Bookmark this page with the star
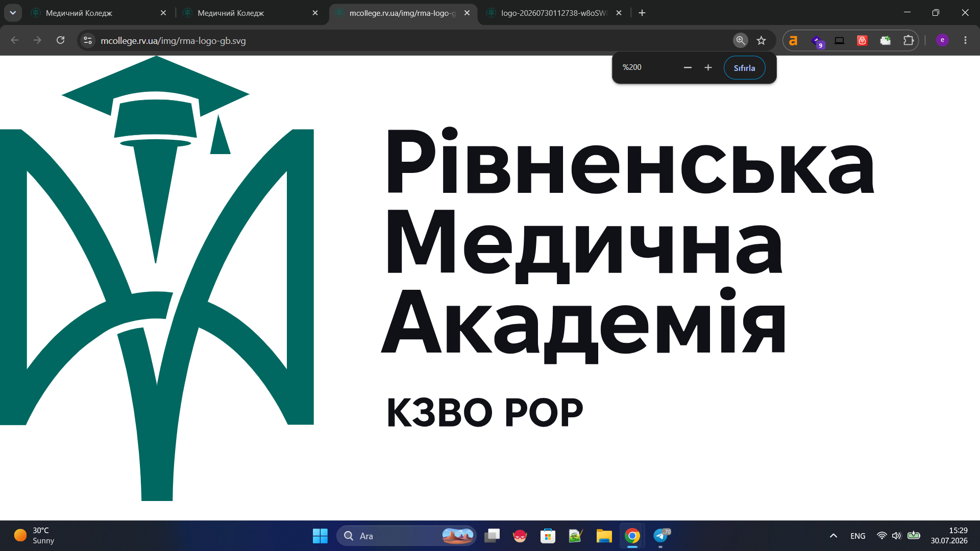The image size is (980, 551). 761,40
